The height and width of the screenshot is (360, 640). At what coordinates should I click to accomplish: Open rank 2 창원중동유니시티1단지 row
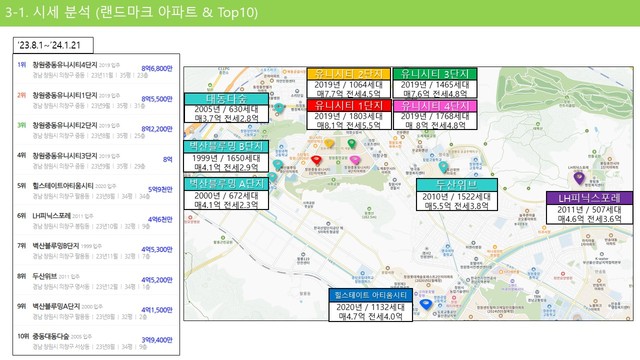click(96, 100)
